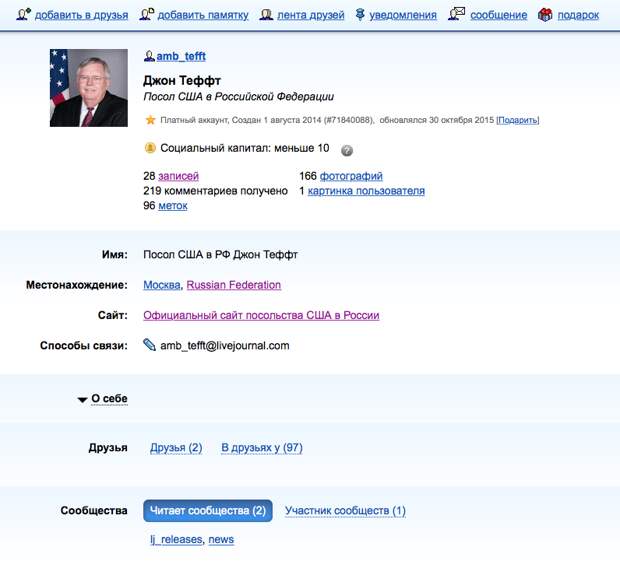
Task: Open the question mark help icon
Action: pos(347,150)
